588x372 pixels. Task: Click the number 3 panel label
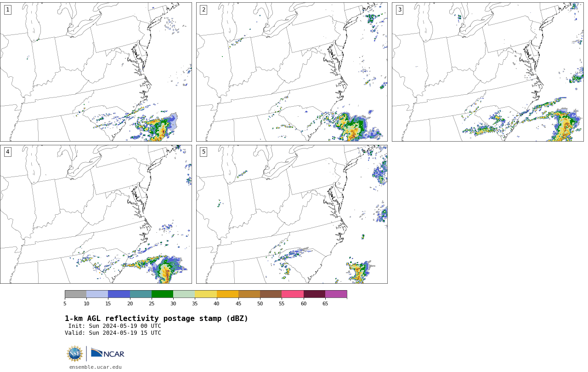(399, 10)
